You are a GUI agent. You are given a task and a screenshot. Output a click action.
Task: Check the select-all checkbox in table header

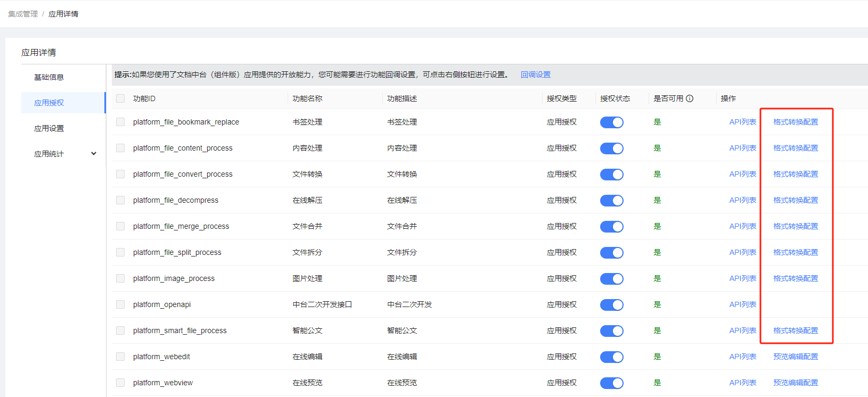(120, 98)
